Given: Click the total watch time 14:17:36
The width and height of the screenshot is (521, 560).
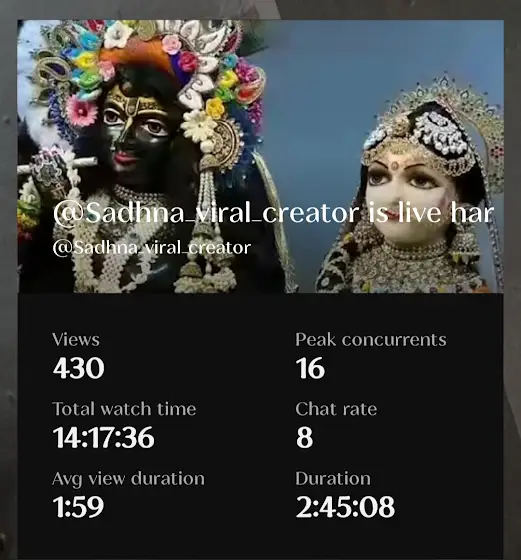Looking at the screenshot, I should pos(104,438).
